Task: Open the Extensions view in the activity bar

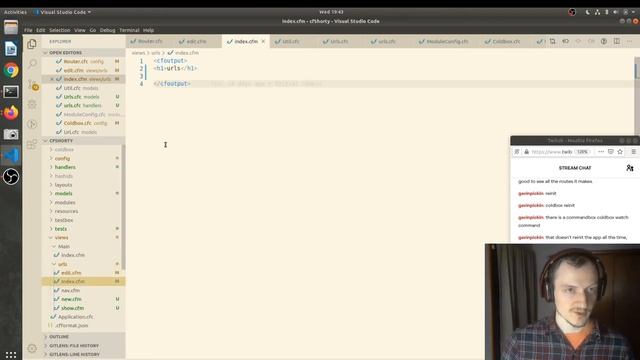Action: tap(32, 144)
